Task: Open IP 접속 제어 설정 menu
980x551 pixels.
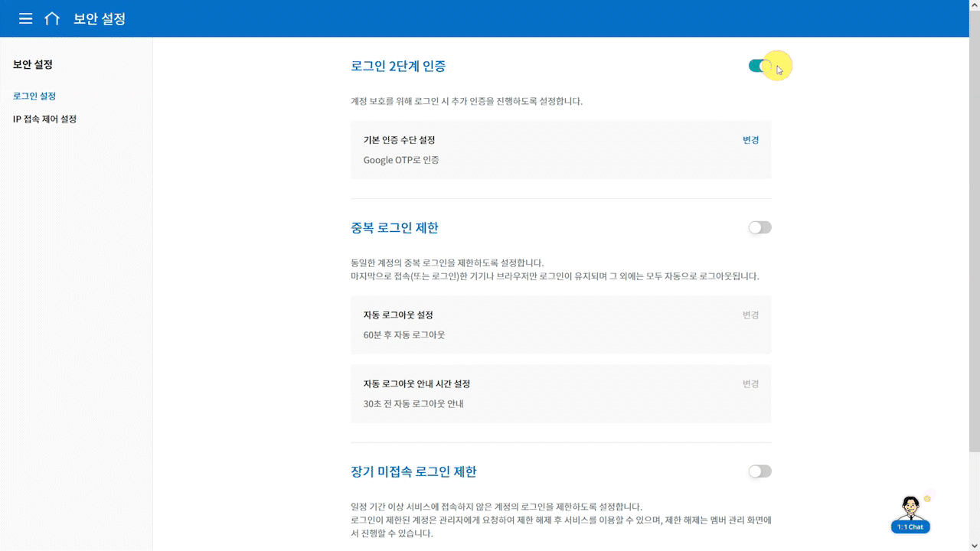Action: (x=44, y=119)
